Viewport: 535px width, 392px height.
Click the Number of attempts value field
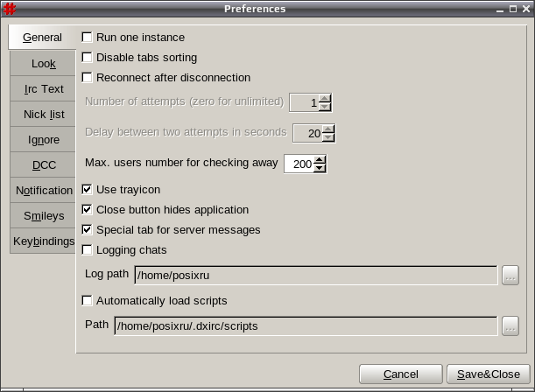coord(305,102)
